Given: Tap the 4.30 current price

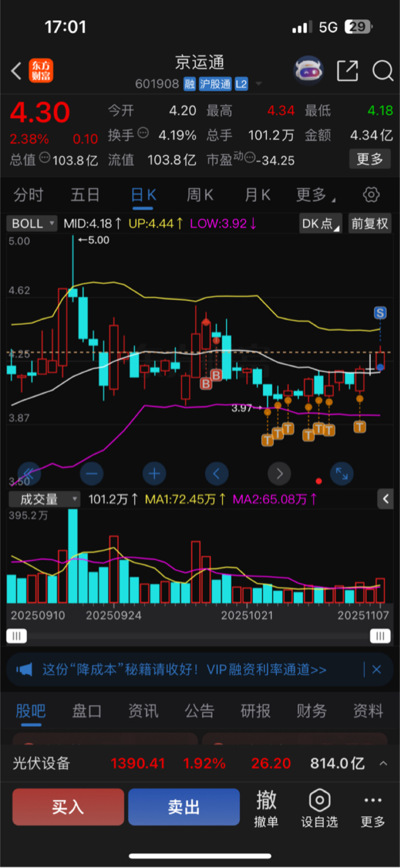Looking at the screenshot, I should (x=40, y=113).
